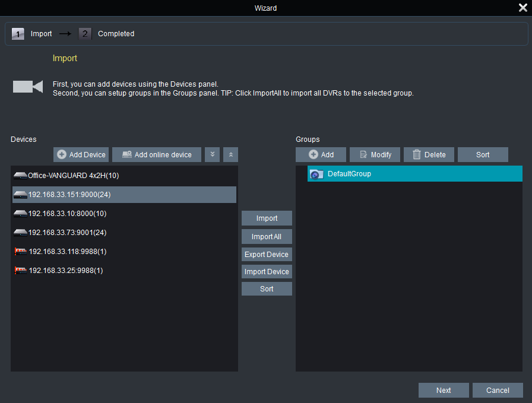Click red device icon for 192.168.33.118:9988(1)
Screen dimensions: 532x403
(20, 252)
